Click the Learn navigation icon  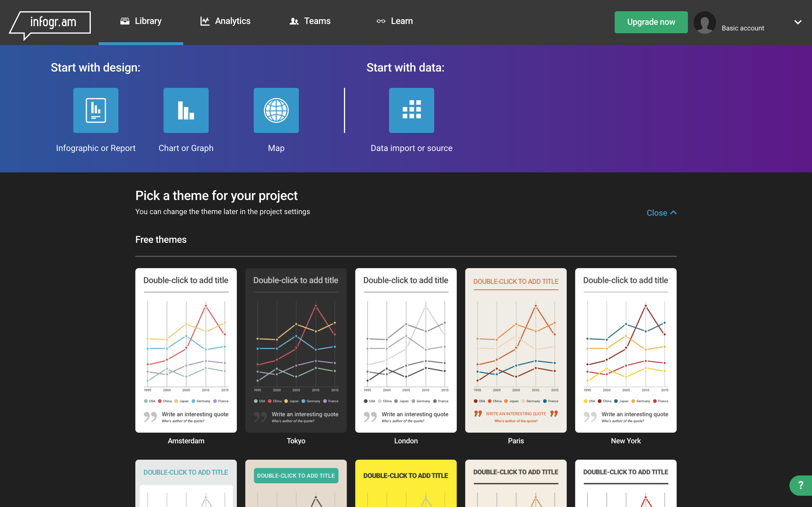point(381,21)
